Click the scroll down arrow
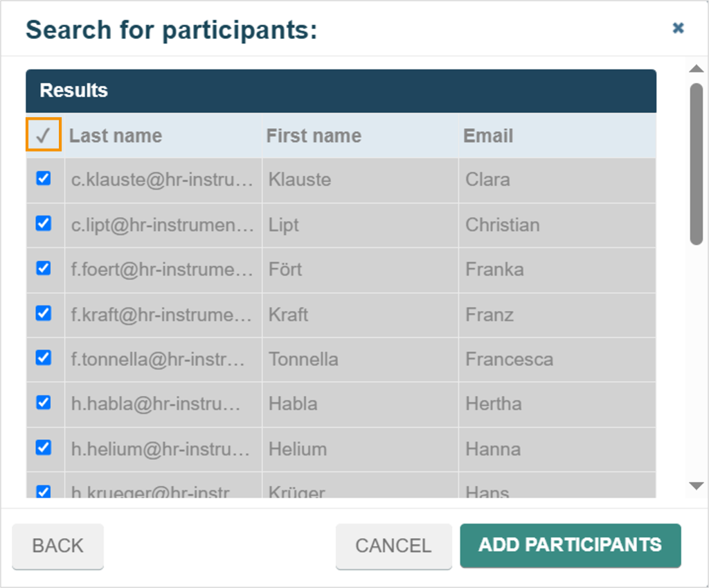The width and height of the screenshot is (709, 588). (696, 485)
